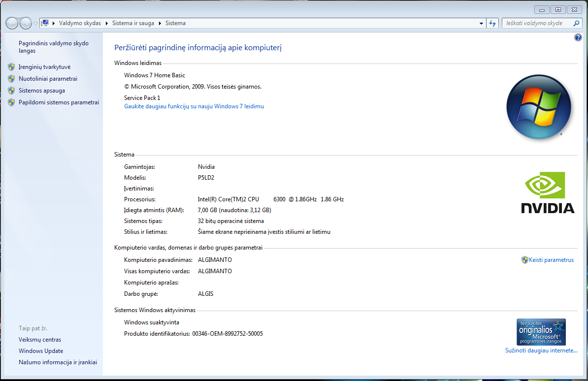Open Veiksmų centras link
This screenshot has height=381, width=588.
40,340
